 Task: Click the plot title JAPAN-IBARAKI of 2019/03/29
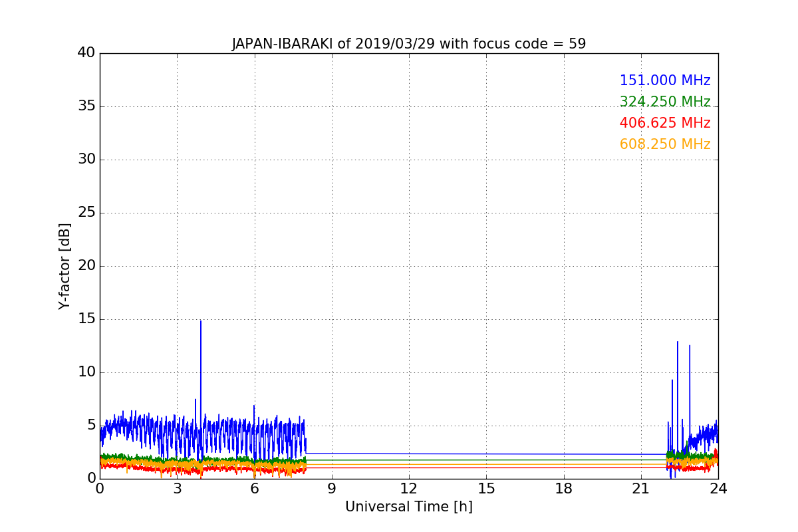coord(408,44)
